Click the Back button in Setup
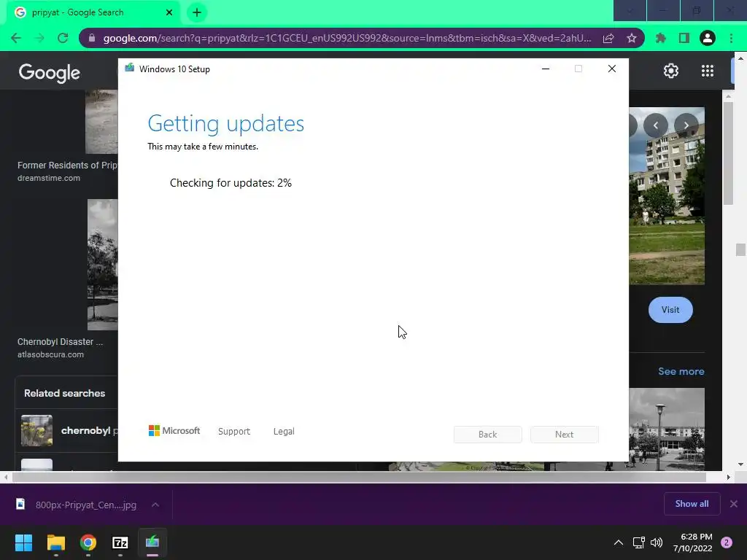 [488, 435]
